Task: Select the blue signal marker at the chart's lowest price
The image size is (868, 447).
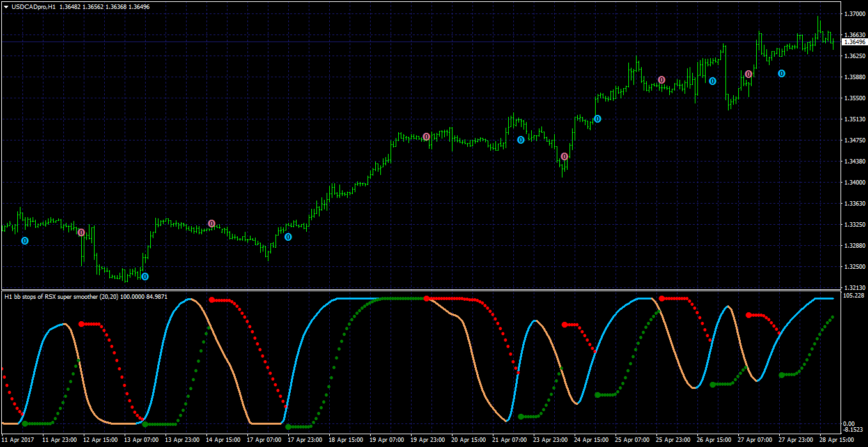Action: point(145,277)
